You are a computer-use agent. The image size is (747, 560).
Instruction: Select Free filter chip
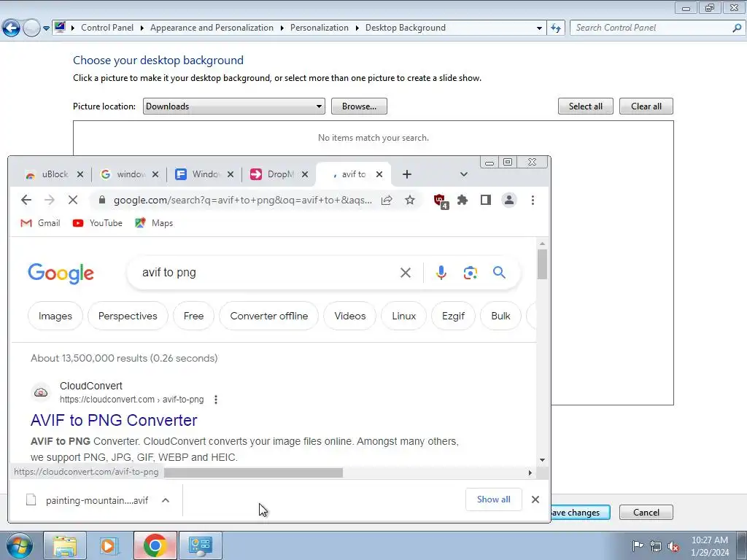[x=193, y=316]
